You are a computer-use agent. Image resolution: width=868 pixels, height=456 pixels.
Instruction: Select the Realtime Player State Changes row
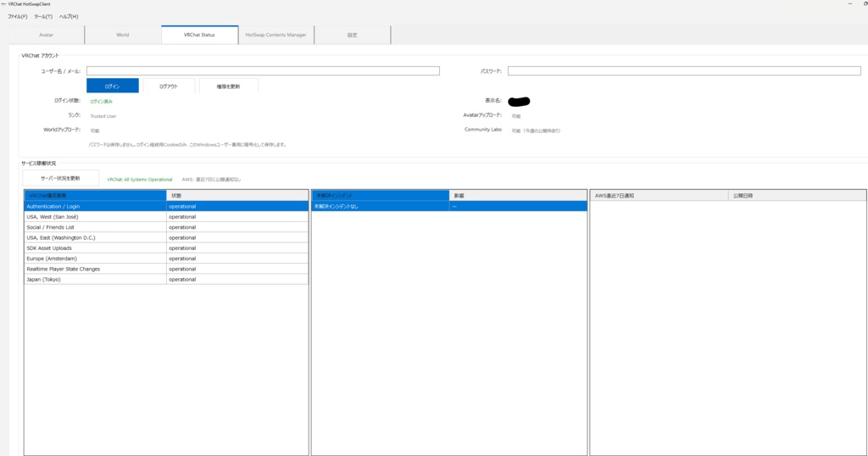(x=166, y=269)
